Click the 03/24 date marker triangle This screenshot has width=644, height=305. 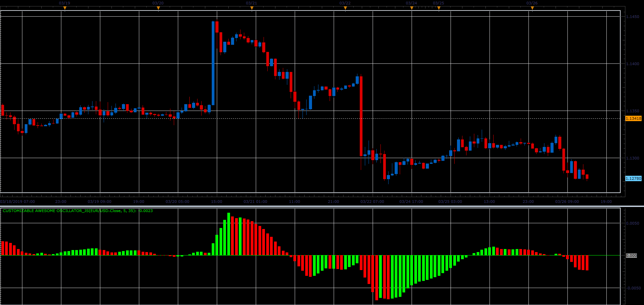(x=412, y=8)
